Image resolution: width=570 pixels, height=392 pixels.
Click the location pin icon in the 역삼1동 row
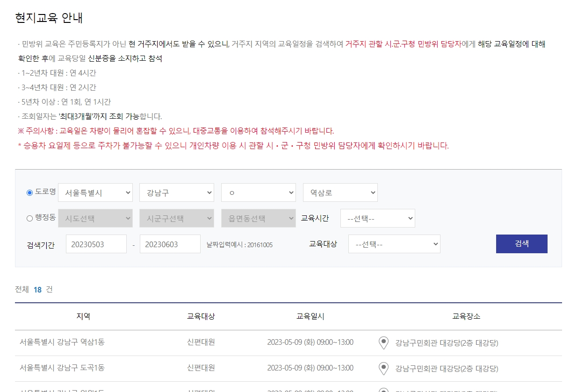[x=383, y=342]
